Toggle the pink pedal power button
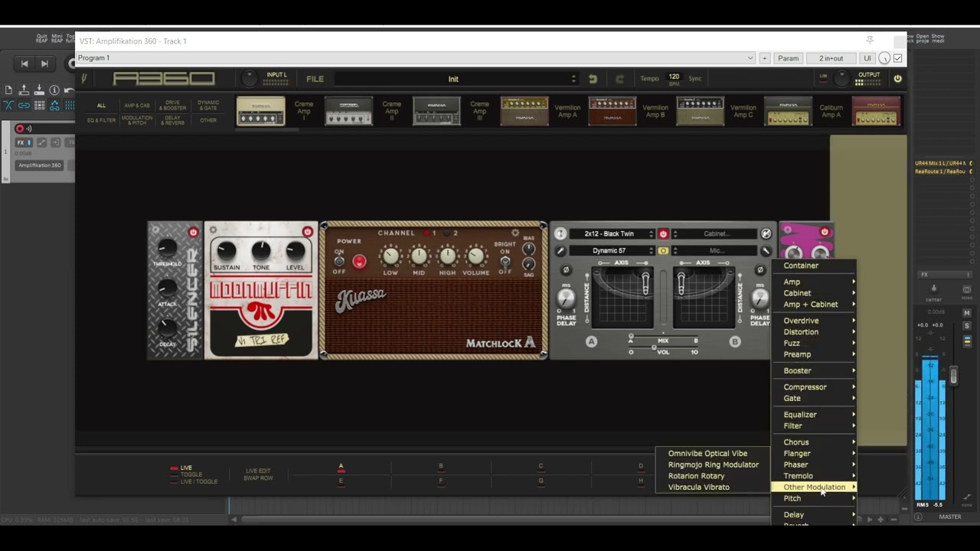 (825, 232)
